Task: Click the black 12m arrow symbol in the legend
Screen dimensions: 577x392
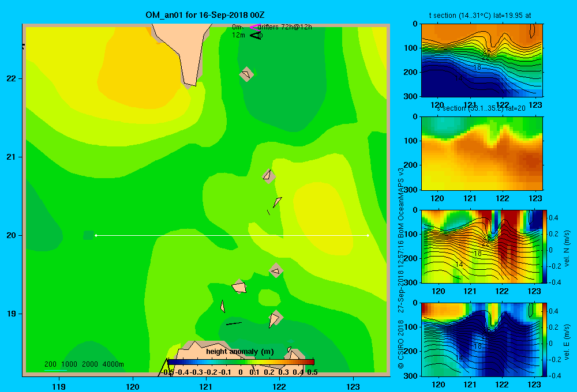Action: (255, 35)
